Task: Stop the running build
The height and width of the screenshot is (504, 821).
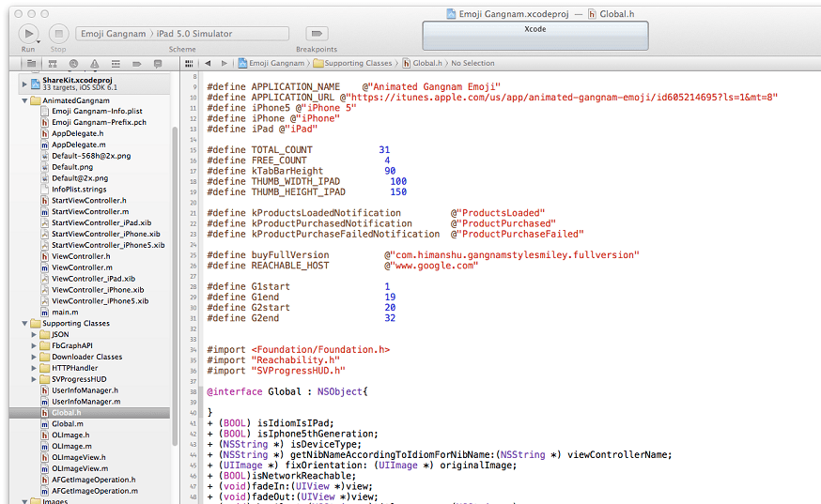Action: coord(58,34)
